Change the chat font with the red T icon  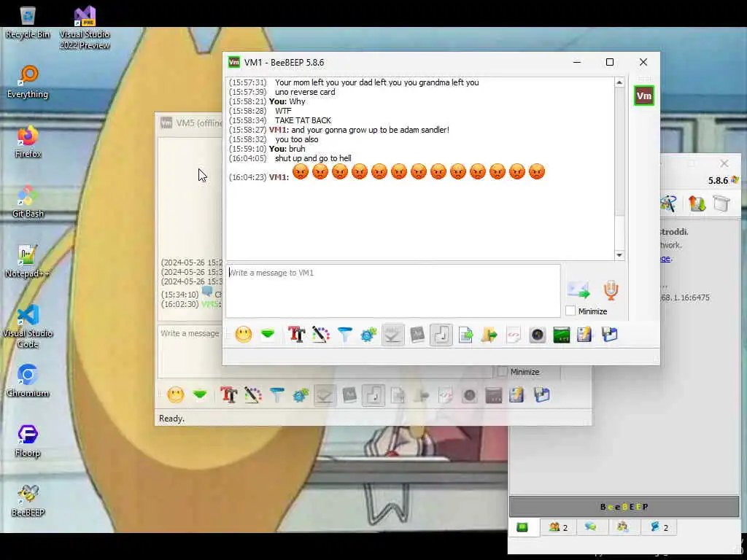(296, 334)
